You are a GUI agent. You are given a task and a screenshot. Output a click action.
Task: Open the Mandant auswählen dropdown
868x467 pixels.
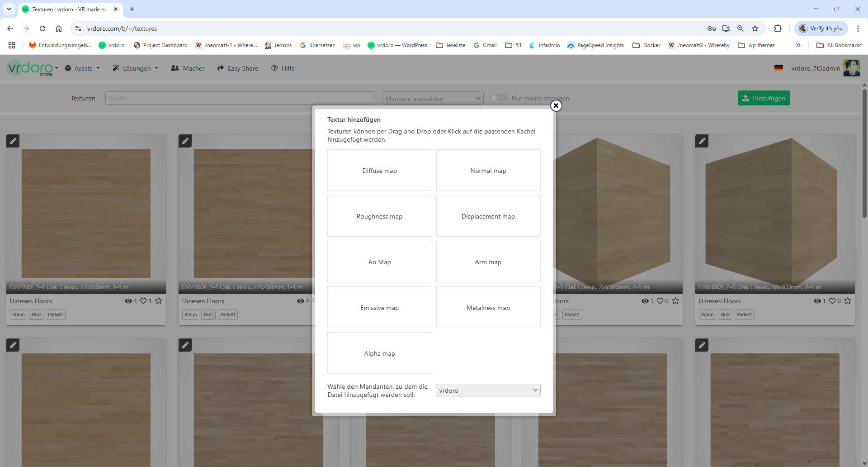[x=432, y=98]
